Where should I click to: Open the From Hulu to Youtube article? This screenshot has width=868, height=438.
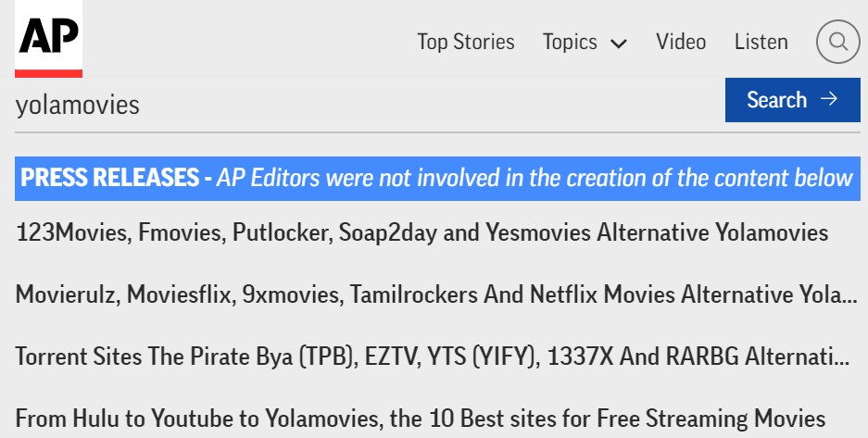[x=421, y=419]
